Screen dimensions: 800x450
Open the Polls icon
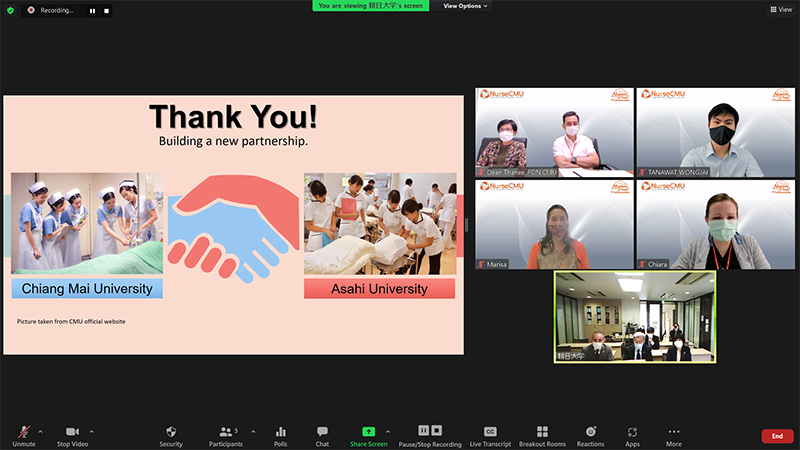pos(281,436)
